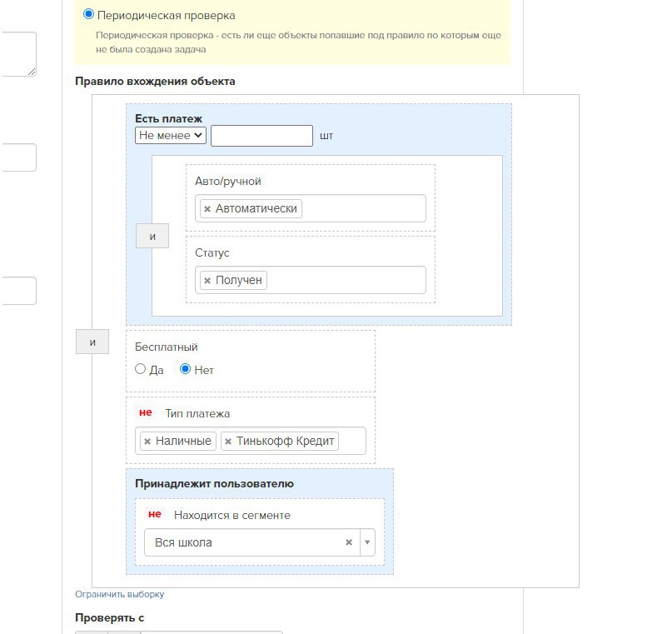Image resolution: width=672 pixels, height=634 pixels.
Task: Click the Проверять с heading
Action: [x=110, y=617]
